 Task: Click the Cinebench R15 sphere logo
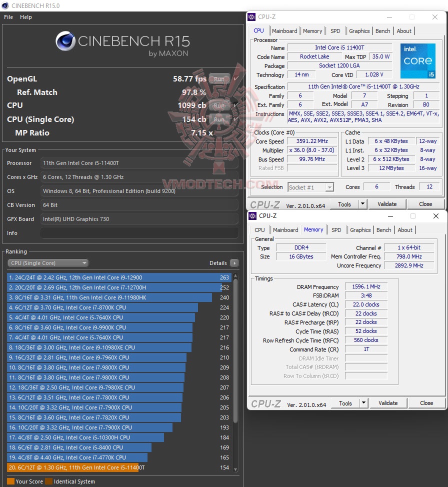pyautogui.click(x=65, y=40)
